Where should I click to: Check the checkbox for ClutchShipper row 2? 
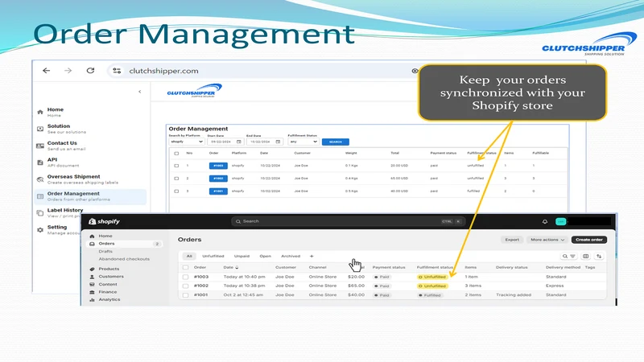(x=176, y=179)
